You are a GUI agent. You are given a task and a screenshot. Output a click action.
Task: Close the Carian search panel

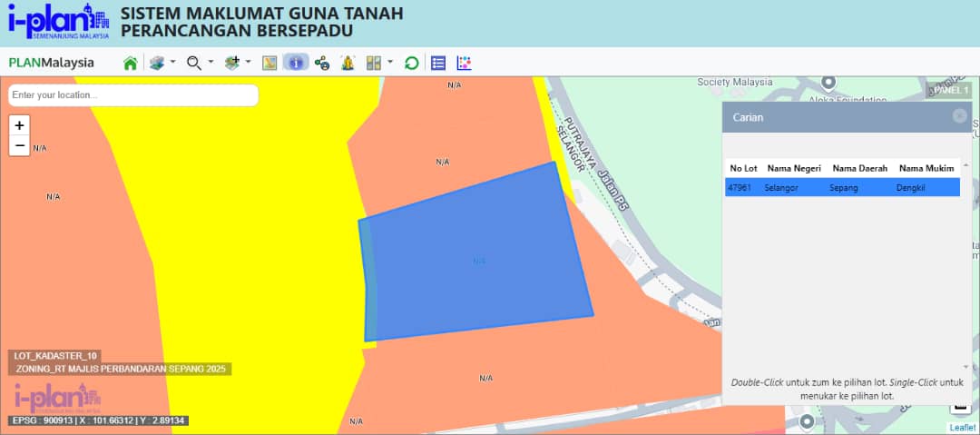point(959,116)
